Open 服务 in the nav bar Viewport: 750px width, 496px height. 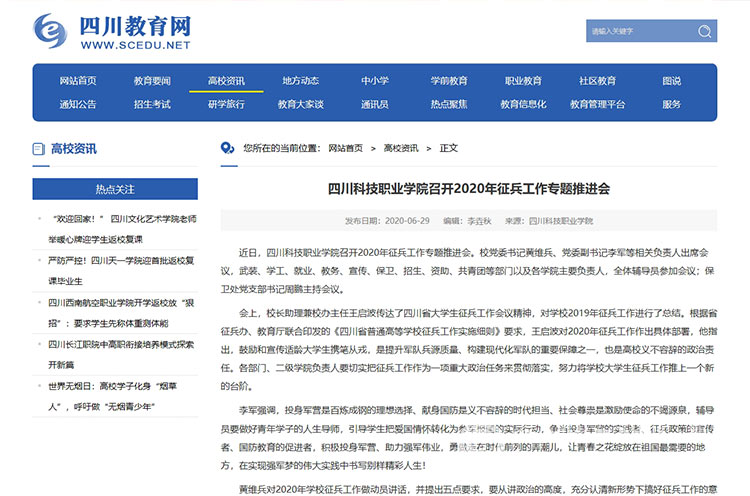point(672,104)
